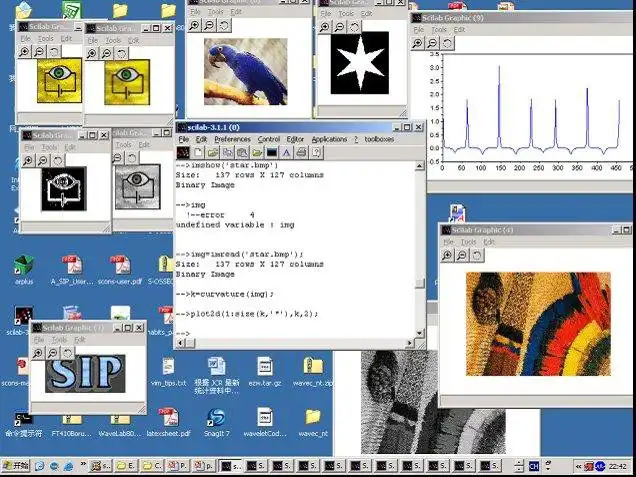Zoom in on the parrot image window
Viewport: 636px width, 477px height.
coord(195,25)
